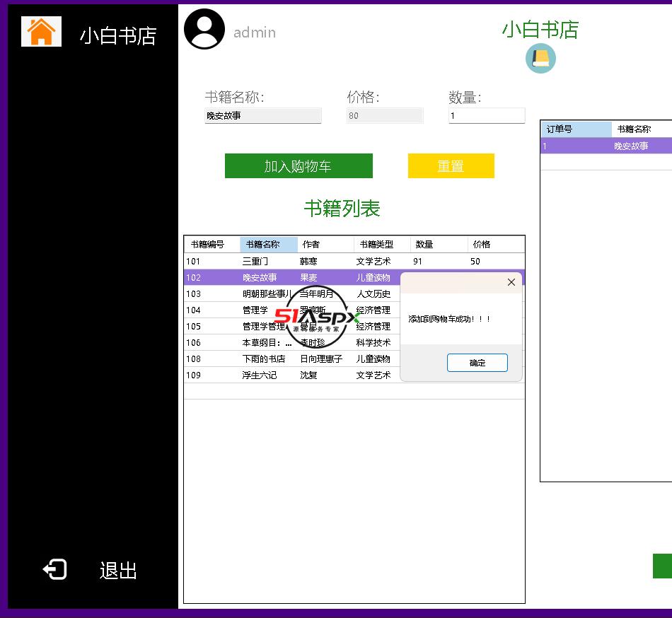Screen dimensions: 672x618
Task: Click the yellow 重置 button
Action: [x=451, y=166]
